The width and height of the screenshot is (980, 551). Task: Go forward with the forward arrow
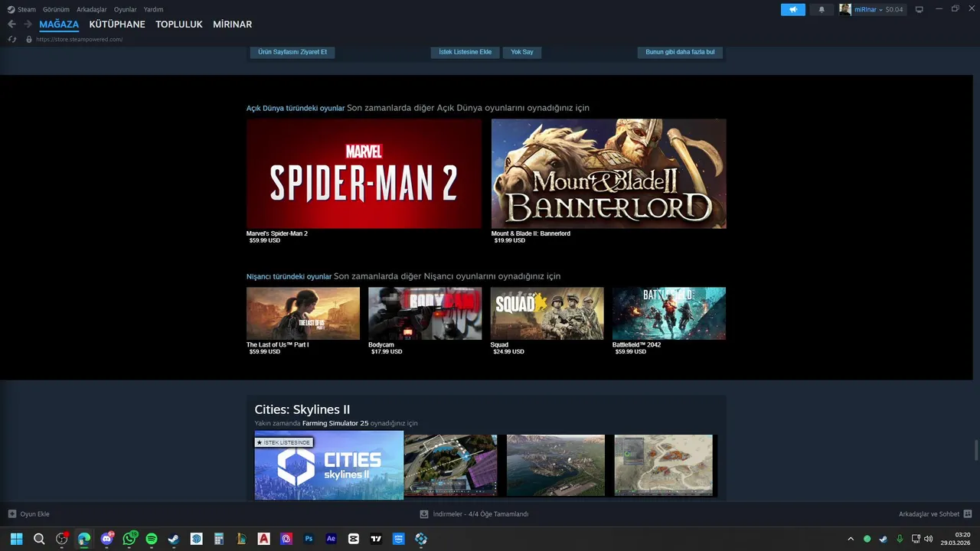pyautogui.click(x=28, y=24)
